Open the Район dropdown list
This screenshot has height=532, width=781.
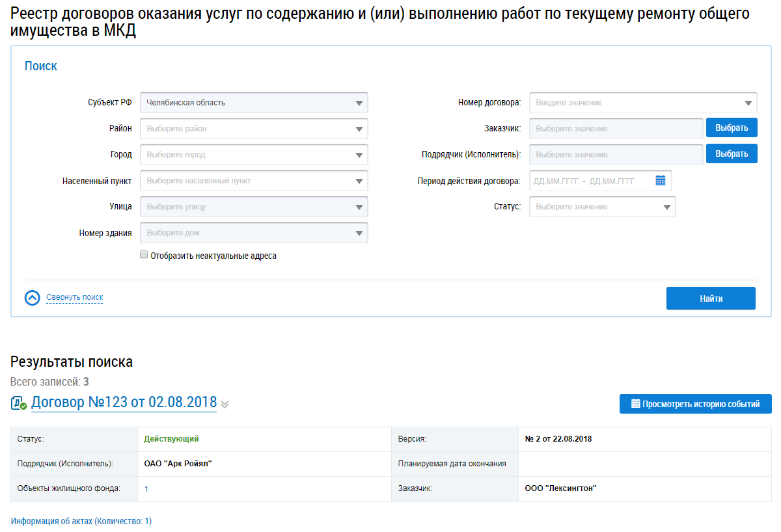(x=254, y=129)
